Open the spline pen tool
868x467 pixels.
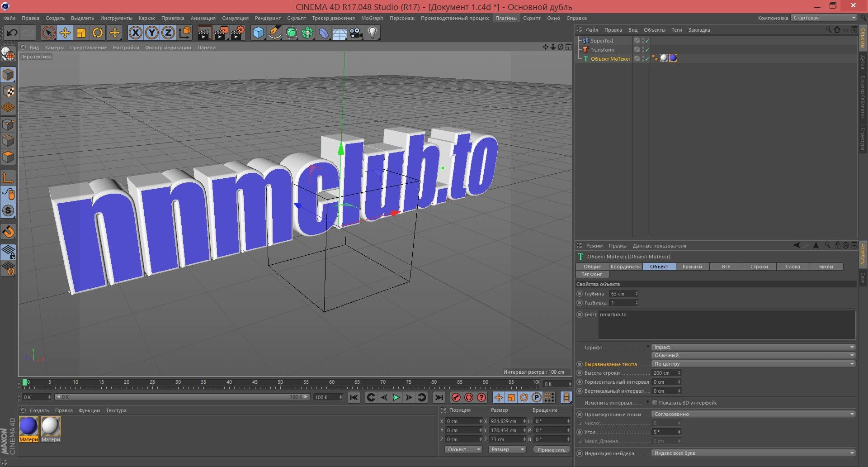pos(274,33)
